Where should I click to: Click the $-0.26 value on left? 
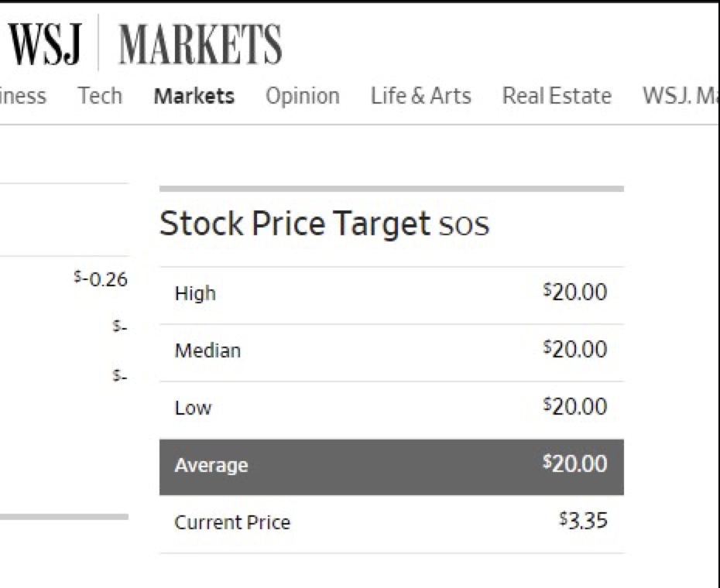tap(101, 279)
